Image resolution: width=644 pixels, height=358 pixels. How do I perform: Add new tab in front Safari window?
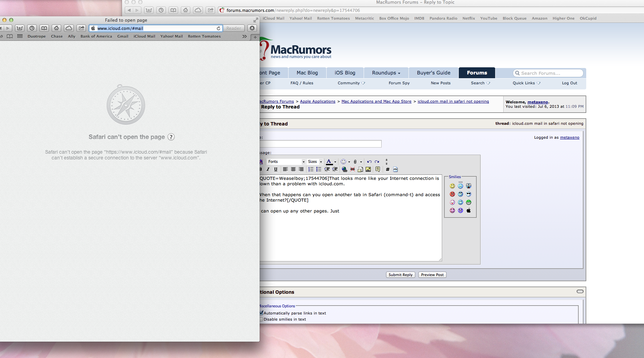[255, 37]
